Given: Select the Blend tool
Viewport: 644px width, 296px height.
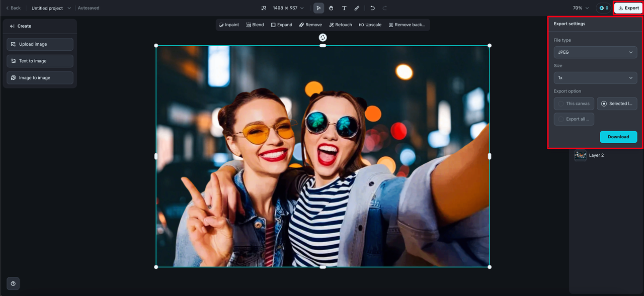Looking at the screenshot, I should (x=255, y=25).
